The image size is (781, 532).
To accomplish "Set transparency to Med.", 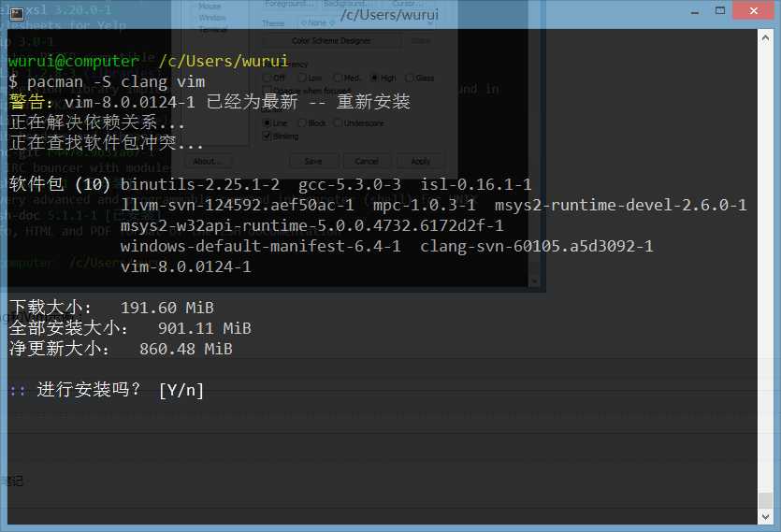I will [347, 78].
